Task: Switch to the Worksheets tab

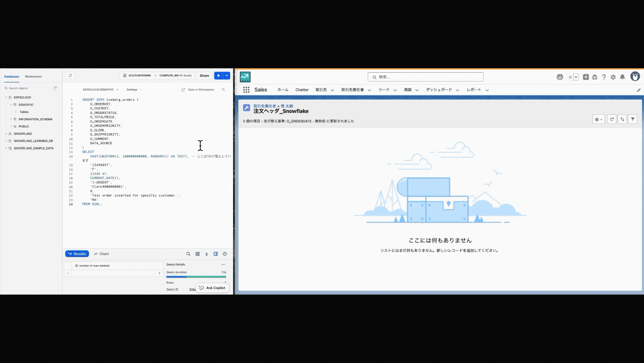Action: pyautogui.click(x=33, y=77)
